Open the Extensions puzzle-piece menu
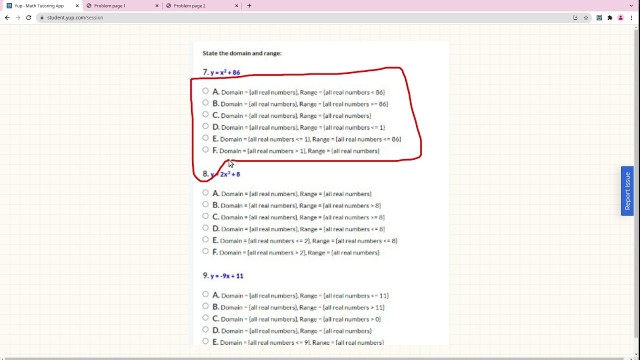 610,18
